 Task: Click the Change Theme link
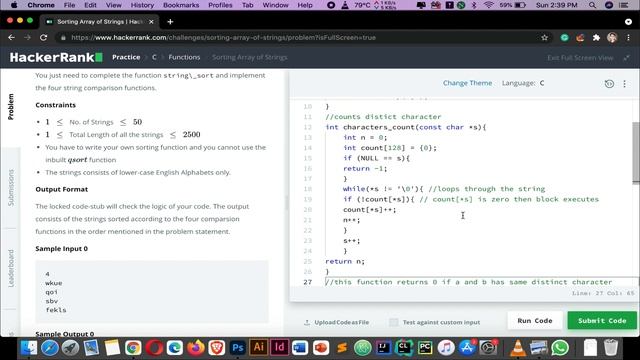point(467,83)
